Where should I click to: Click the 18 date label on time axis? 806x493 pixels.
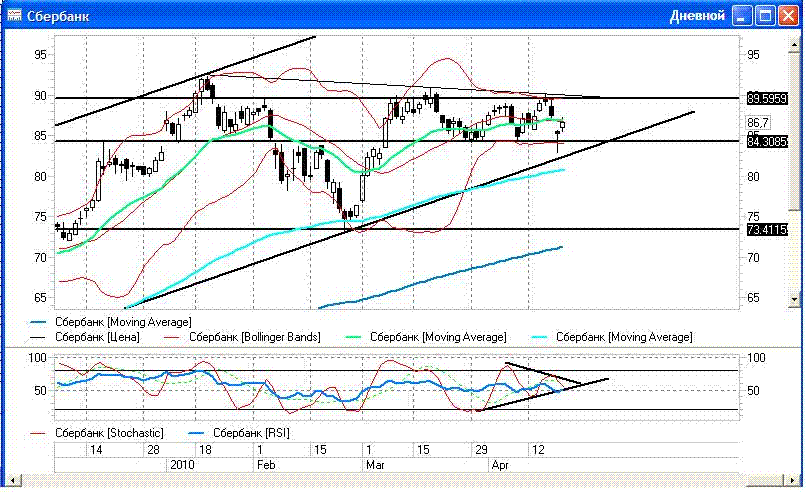(x=205, y=450)
